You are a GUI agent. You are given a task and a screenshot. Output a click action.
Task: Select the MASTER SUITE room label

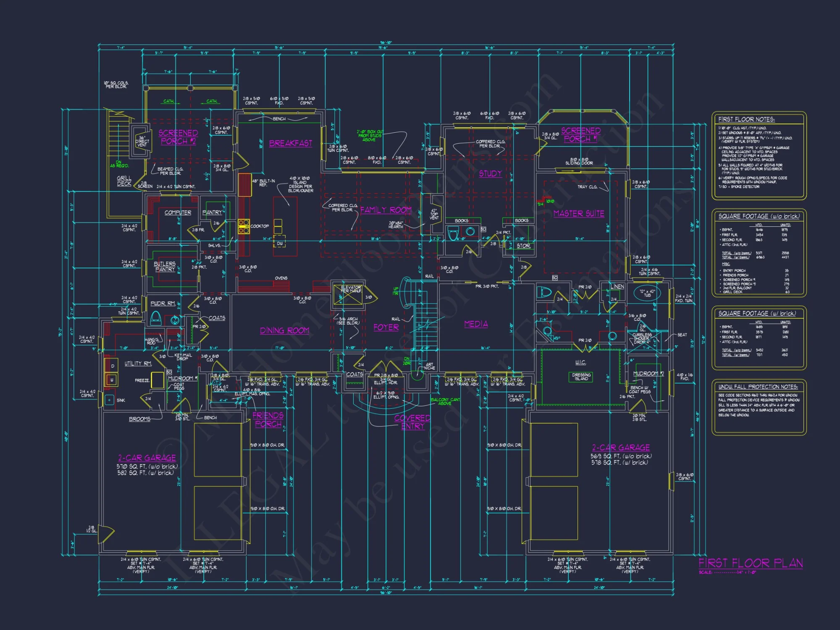click(x=579, y=213)
